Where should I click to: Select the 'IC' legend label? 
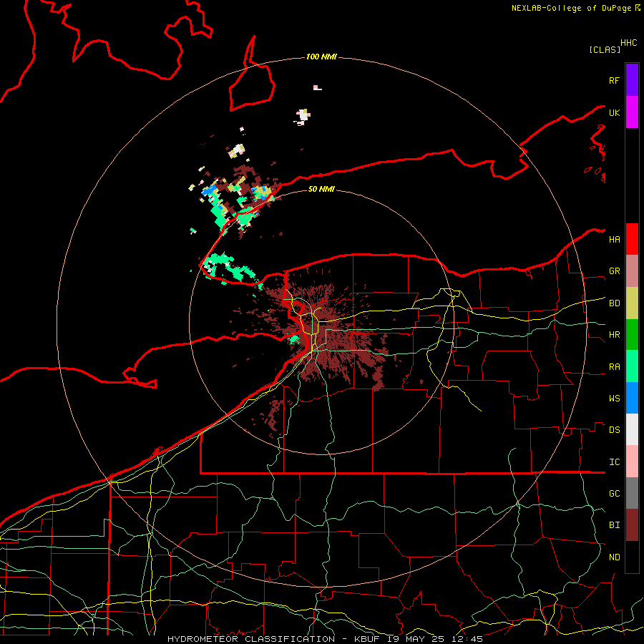tap(614, 462)
